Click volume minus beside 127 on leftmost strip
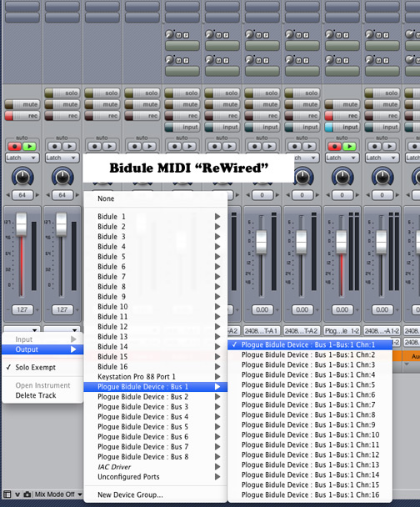The width and height of the screenshot is (420, 507). click(x=7, y=309)
